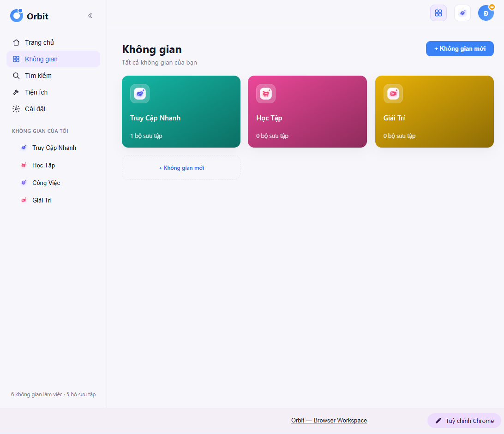Viewport: 504px width, 434px height.
Task: Open the Orbit — Browser Workspace link
Action: pyautogui.click(x=329, y=420)
